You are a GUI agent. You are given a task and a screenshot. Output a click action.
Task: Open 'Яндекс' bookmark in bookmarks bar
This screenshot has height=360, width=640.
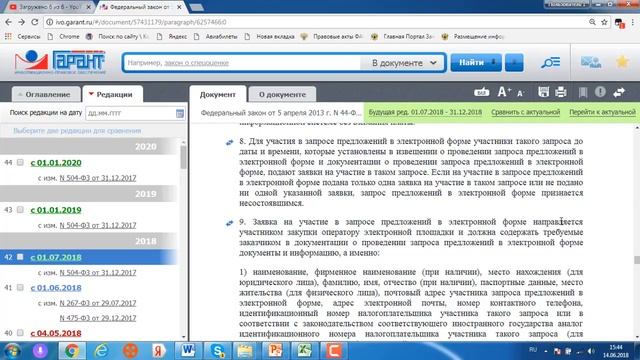pyautogui.click(x=173, y=36)
